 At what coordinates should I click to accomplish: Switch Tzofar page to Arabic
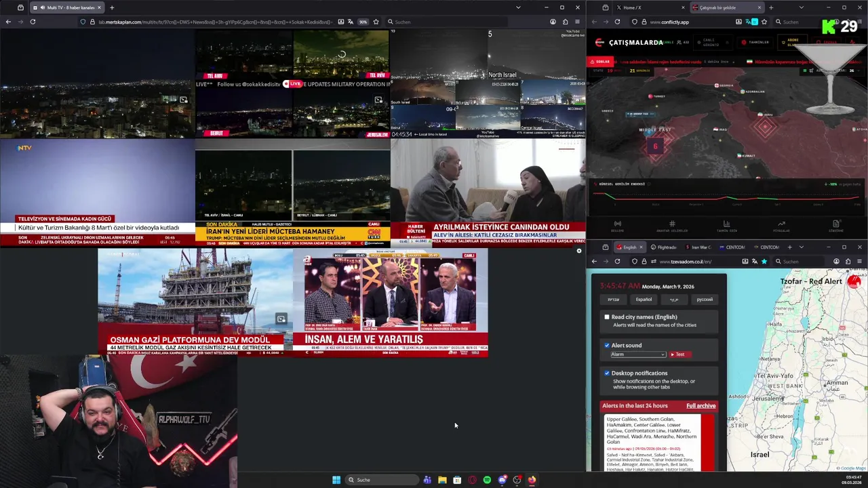[x=674, y=299]
